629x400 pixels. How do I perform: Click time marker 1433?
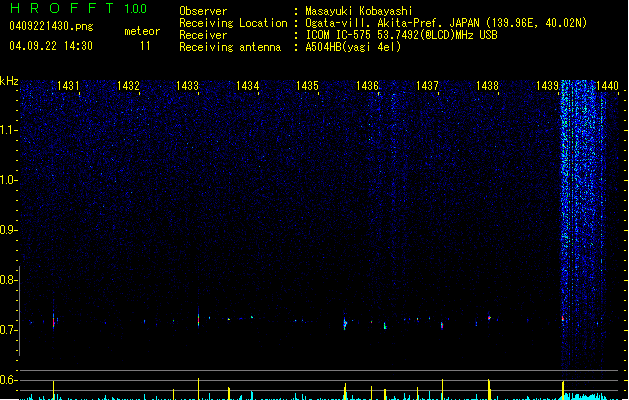pos(188,86)
